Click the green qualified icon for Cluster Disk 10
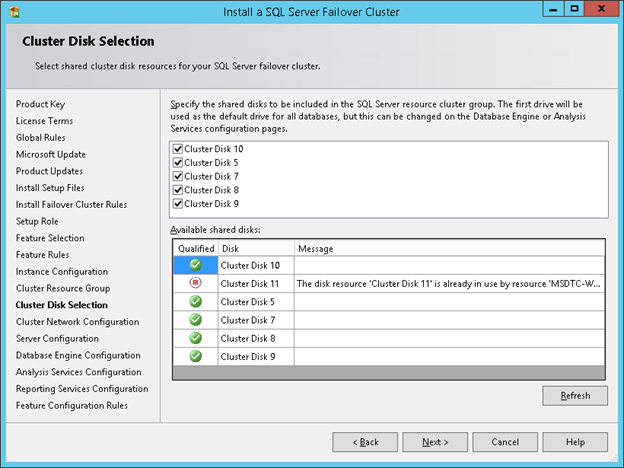 coord(195,265)
